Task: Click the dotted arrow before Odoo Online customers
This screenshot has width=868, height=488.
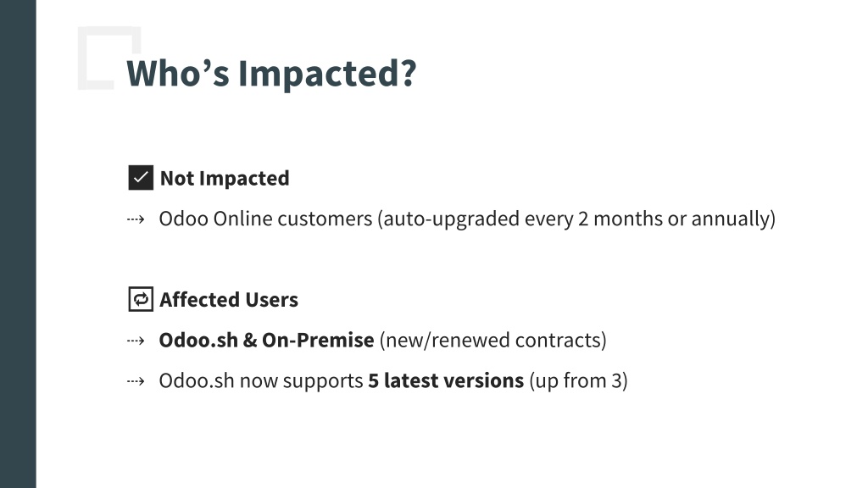Action: [136, 219]
